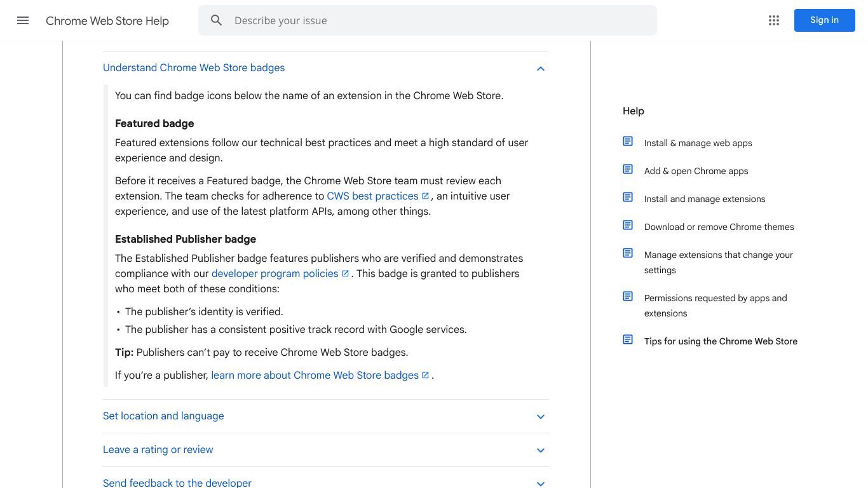868x488 pixels.
Task: Open Manage extensions that change your settings
Action: tap(719, 262)
